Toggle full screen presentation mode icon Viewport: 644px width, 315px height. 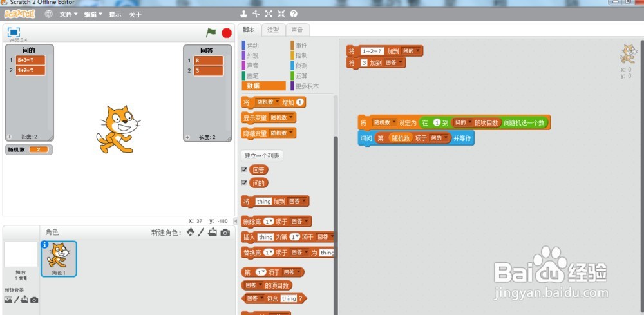pyautogui.click(x=14, y=32)
